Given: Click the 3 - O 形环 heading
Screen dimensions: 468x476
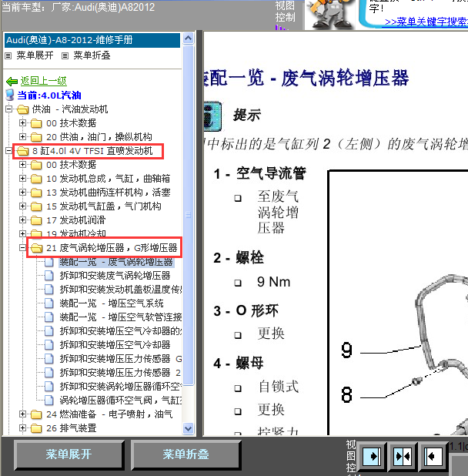Looking at the screenshot, I should click(x=246, y=311).
